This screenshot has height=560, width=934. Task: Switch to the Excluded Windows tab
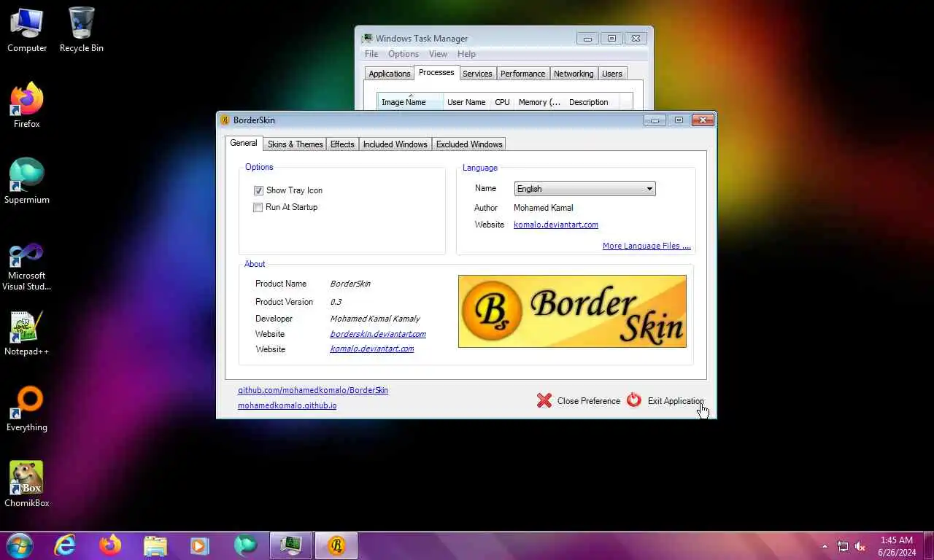coord(469,144)
